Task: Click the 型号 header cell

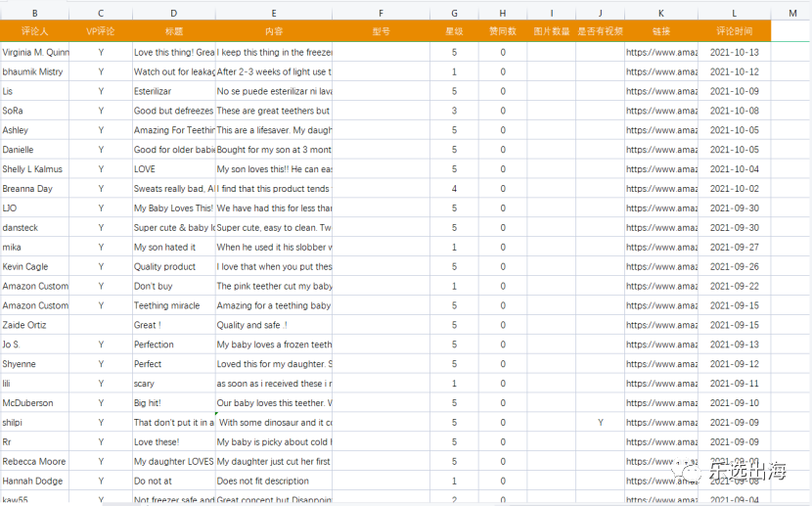Action: [x=381, y=31]
